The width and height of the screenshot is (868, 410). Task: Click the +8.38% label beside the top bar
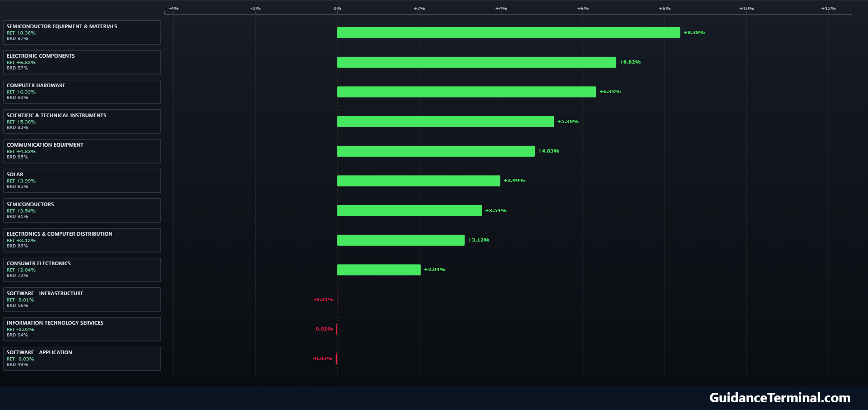click(694, 33)
